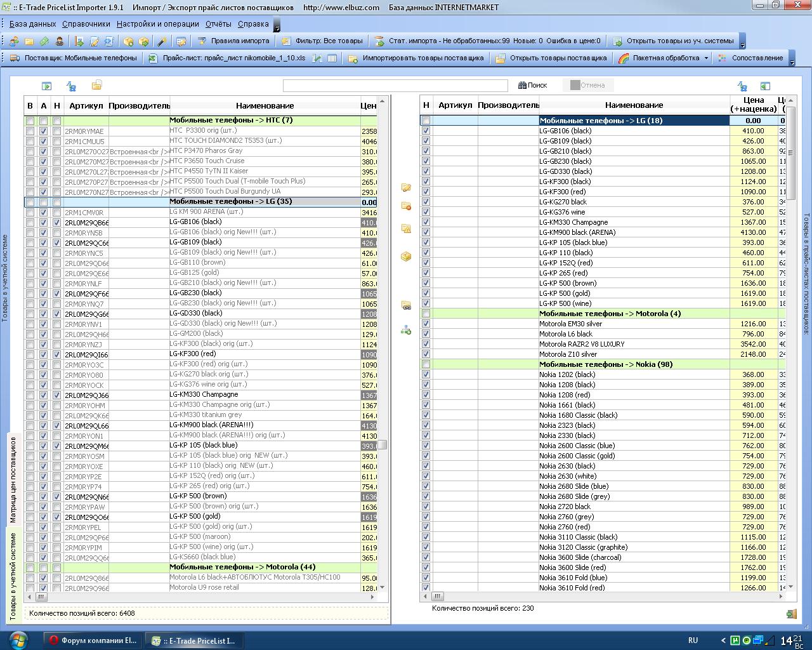Click the box with green plus icon
This screenshot has width=812, height=650.
(128, 41)
